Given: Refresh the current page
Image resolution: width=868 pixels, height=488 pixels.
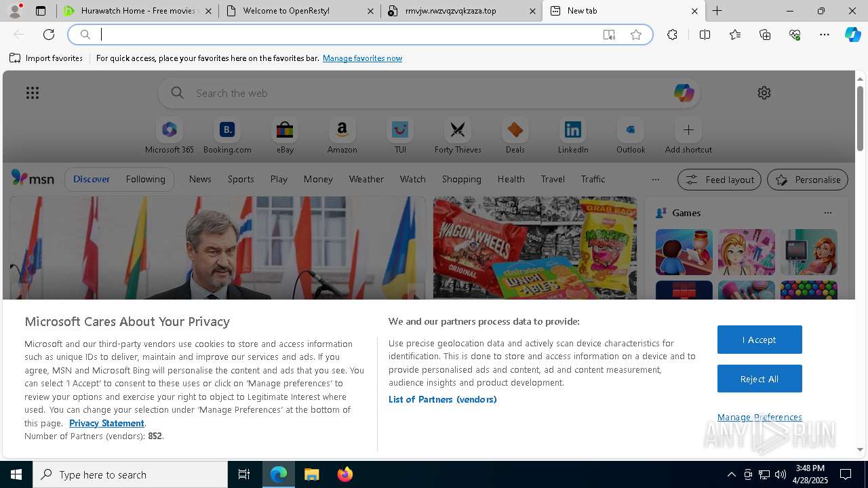Looking at the screenshot, I should pyautogui.click(x=49, y=35).
